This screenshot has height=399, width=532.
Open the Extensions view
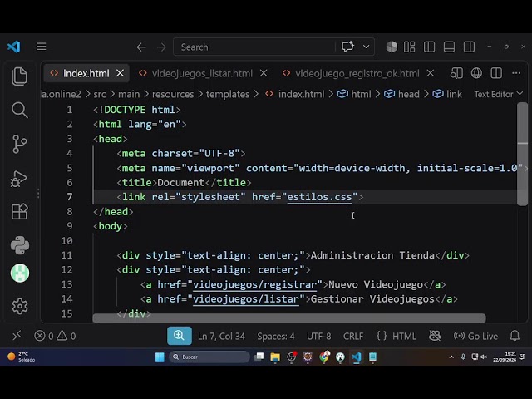19,212
